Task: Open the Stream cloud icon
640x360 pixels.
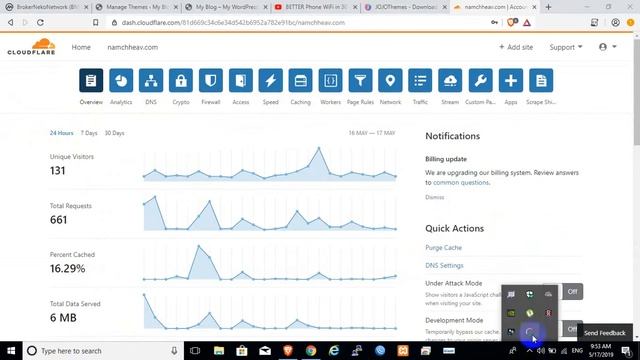Action: [450, 80]
